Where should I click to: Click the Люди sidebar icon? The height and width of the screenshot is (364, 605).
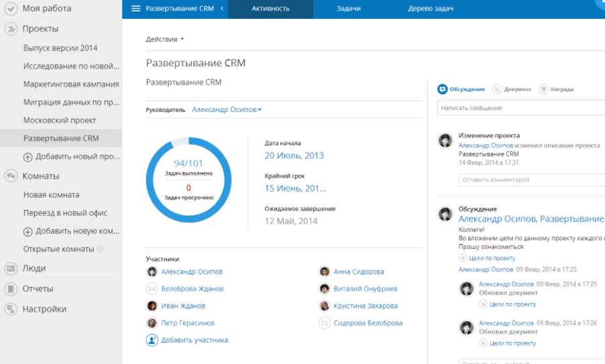[11, 268]
